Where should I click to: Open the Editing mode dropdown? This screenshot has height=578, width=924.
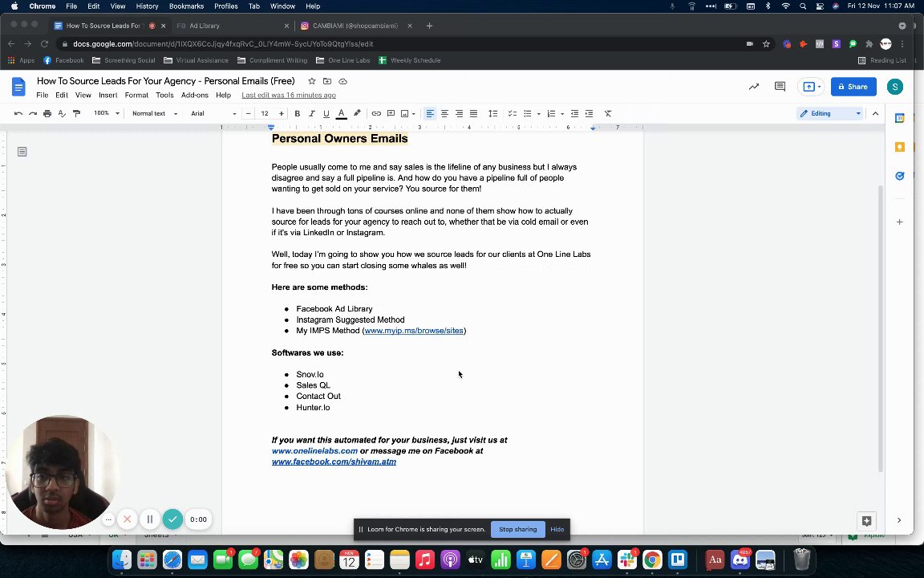(829, 113)
